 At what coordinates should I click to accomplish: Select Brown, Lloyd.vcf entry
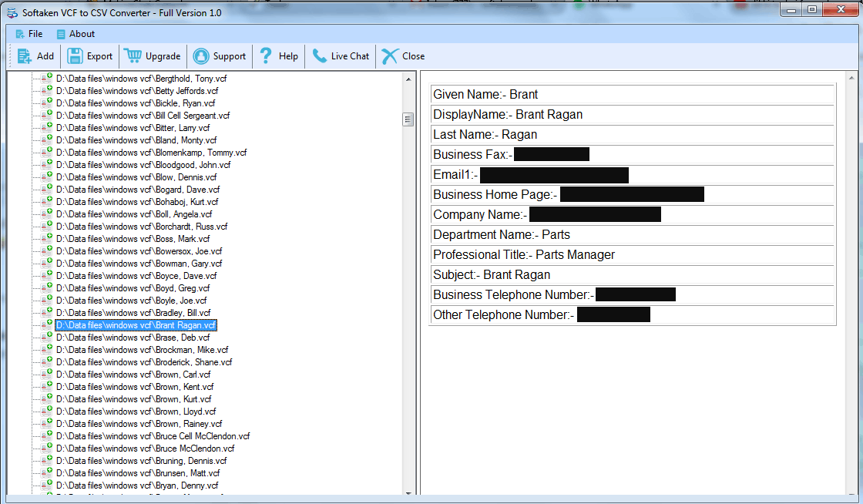click(136, 411)
